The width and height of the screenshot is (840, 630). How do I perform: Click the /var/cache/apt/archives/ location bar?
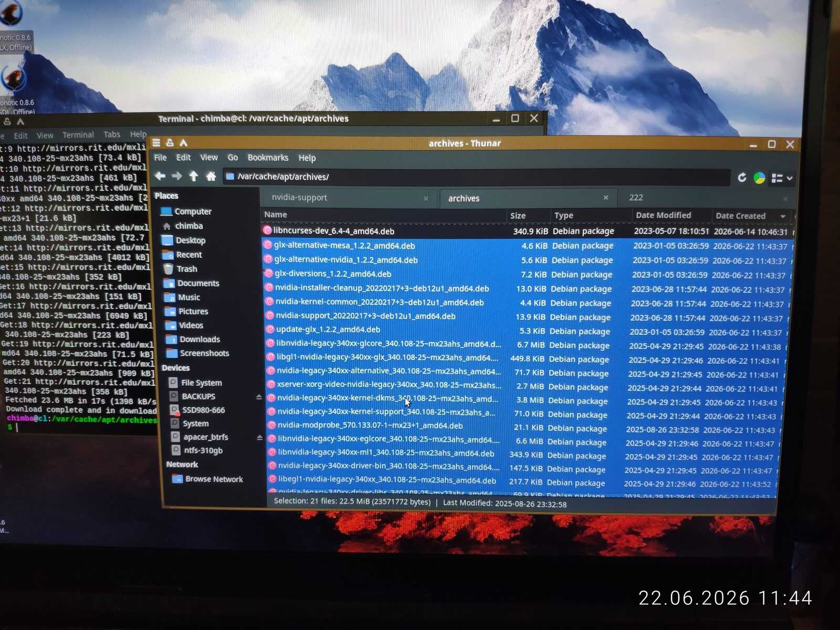coord(476,177)
